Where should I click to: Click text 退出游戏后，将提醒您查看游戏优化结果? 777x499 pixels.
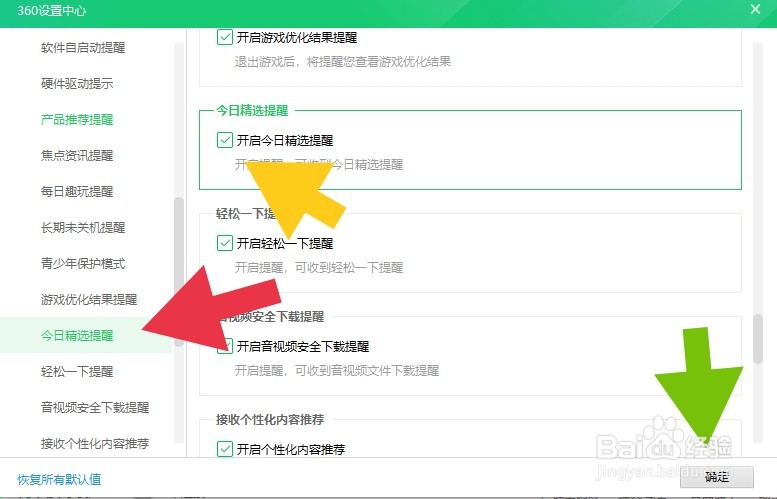[x=342, y=62]
